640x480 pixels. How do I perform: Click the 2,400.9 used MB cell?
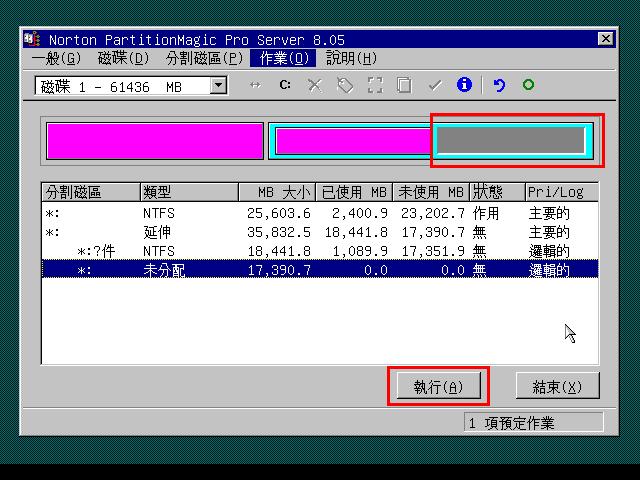click(360, 213)
